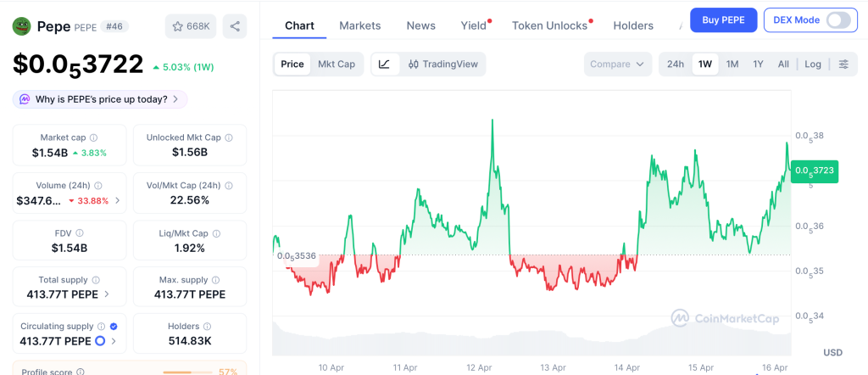This screenshot has height=375, width=868.
Task: Switch chart to Mkt Cap view
Action: (x=337, y=64)
